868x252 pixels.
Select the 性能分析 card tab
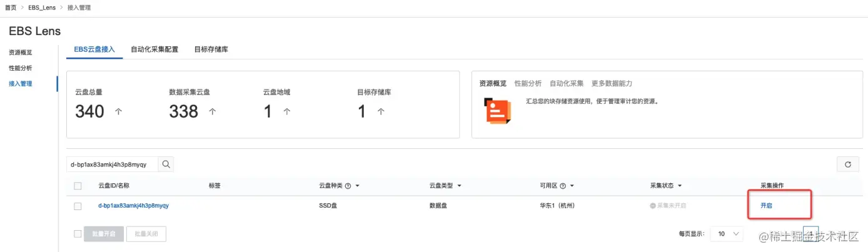(528, 83)
